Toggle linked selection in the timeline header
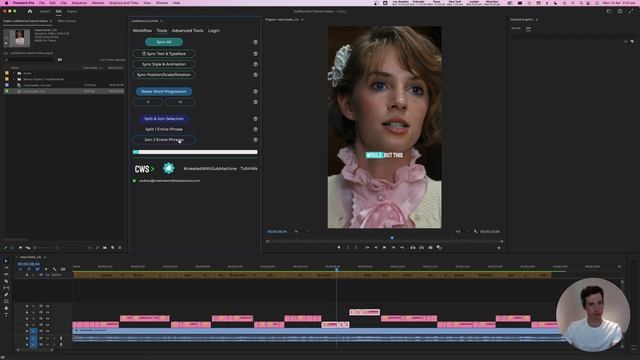The width and height of the screenshot is (640, 360). click(x=38, y=269)
